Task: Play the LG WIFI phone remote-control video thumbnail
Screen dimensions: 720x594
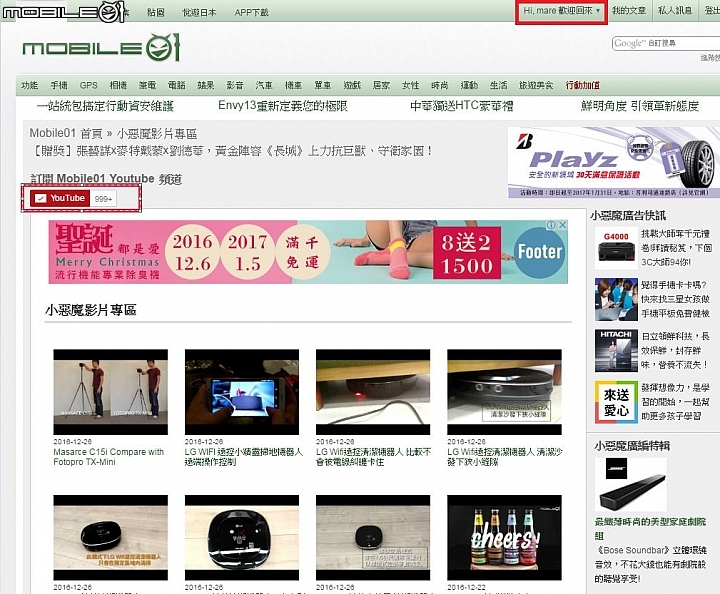Action: coord(242,392)
